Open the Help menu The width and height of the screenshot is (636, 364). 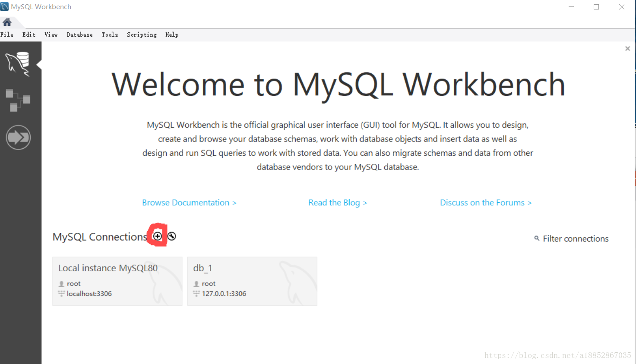pos(172,35)
